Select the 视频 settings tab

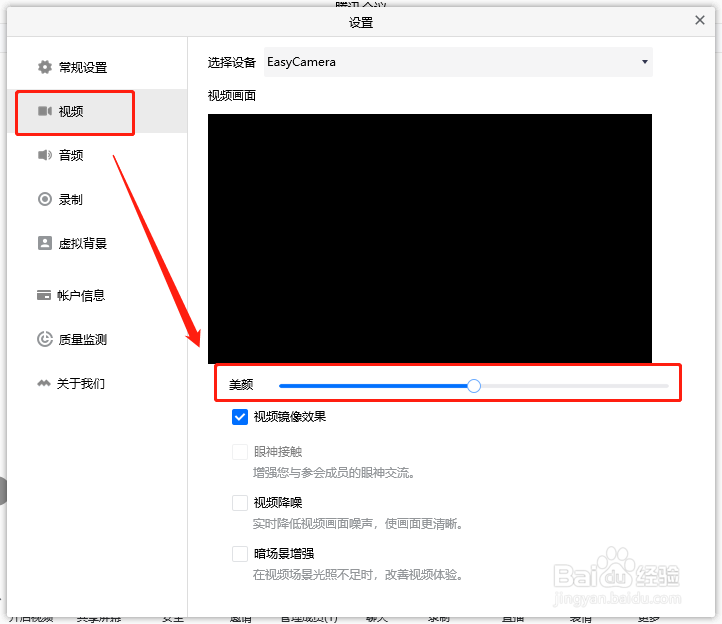click(97, 111)
